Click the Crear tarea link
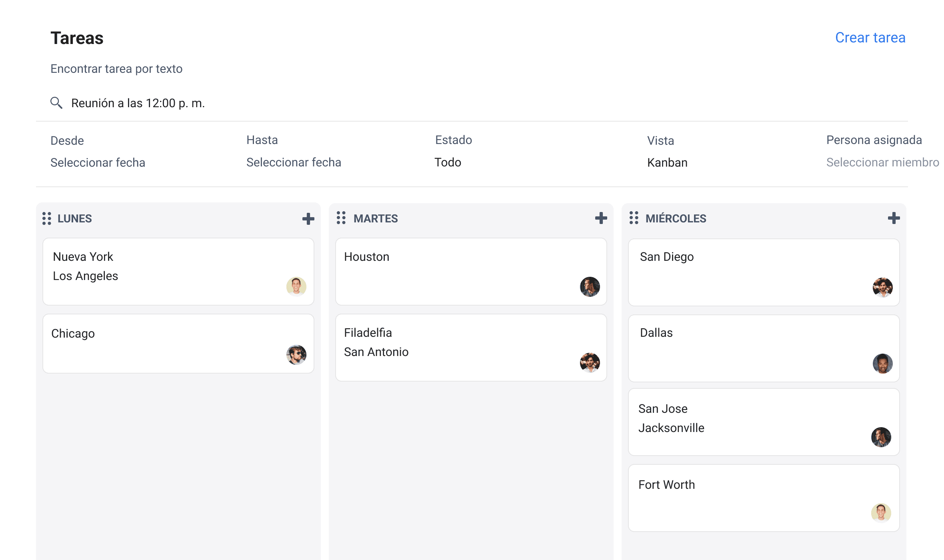Screen dimensions: 944x560 pyautogui.click(x=870, y=37)
